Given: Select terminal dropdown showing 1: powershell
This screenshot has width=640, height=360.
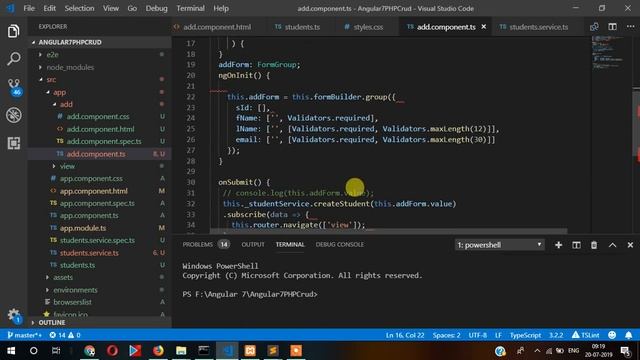Looking at the screenshot, I should 500,245.
